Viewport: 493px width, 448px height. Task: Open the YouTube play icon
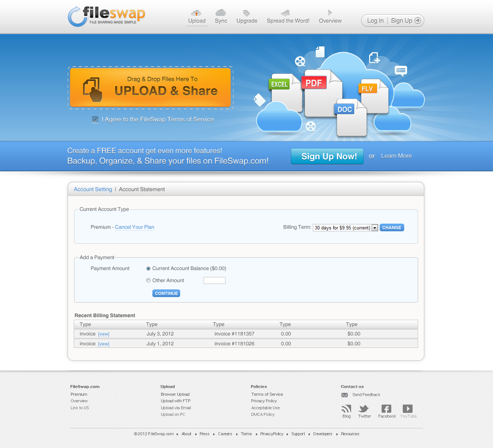coord(407,409)
